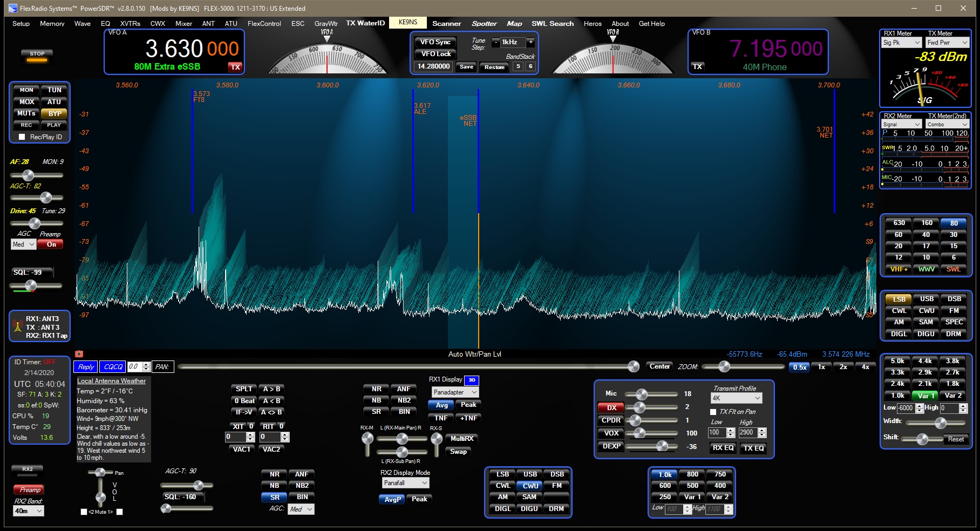This screenshot has width=980, height=531.
Task: Click the band stack Restore button
Action: pyautogui.click(x=494, y=67)
